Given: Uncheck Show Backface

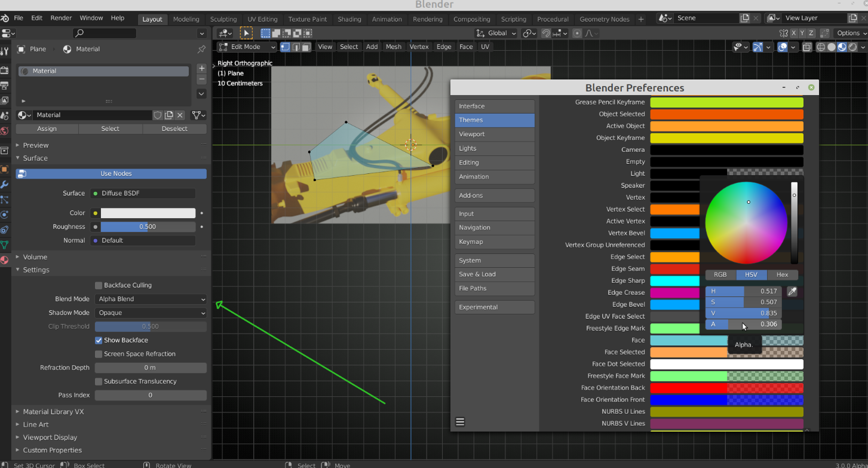Looking at the screenshot, I should click(x=99, y=340).
